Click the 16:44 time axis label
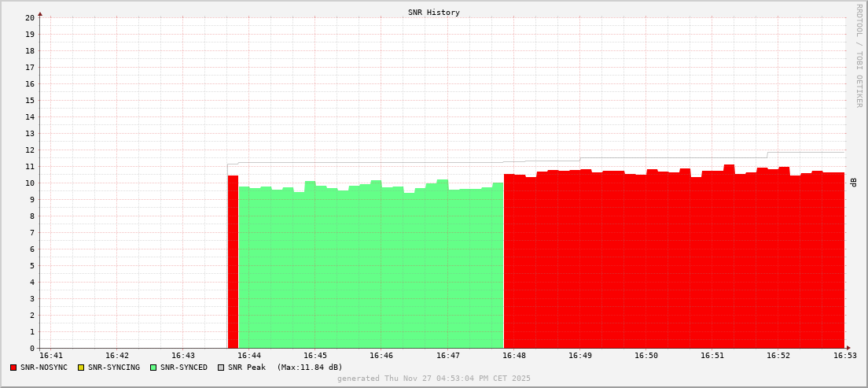Screen dimensions: 868x388 click(x=248, y=356)
